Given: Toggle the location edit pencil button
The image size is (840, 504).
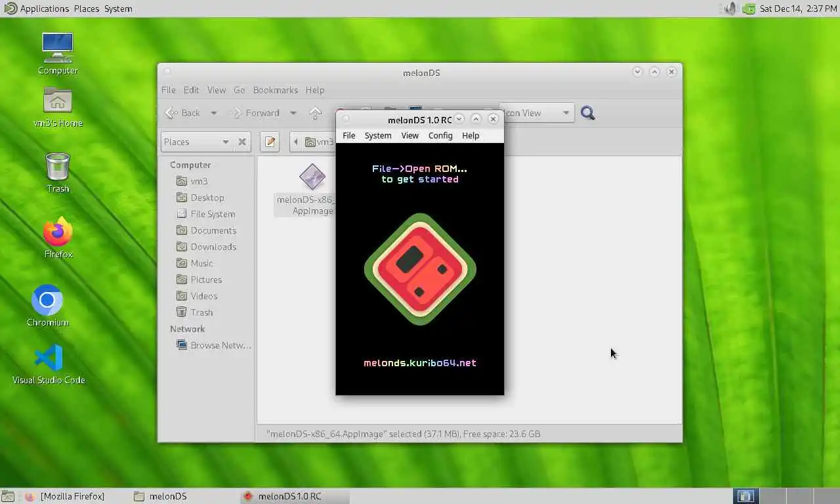Looking at the screenshot, I should (x=270, y=142).
